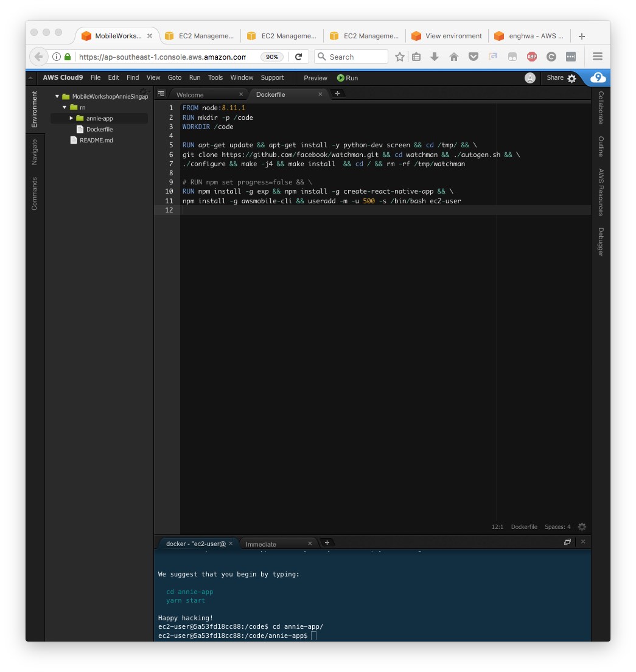Image resolution: width=636 pixels, height=672 pixels.
Task: Reload the page with refresh icon
Action: pyautogui.click(x=299, y=57)
